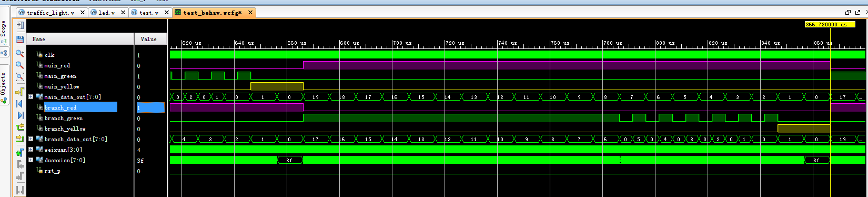868x197 pixels.
Task: Select the duanxian[7:0] signal name
Action: (x=65, y=160)
